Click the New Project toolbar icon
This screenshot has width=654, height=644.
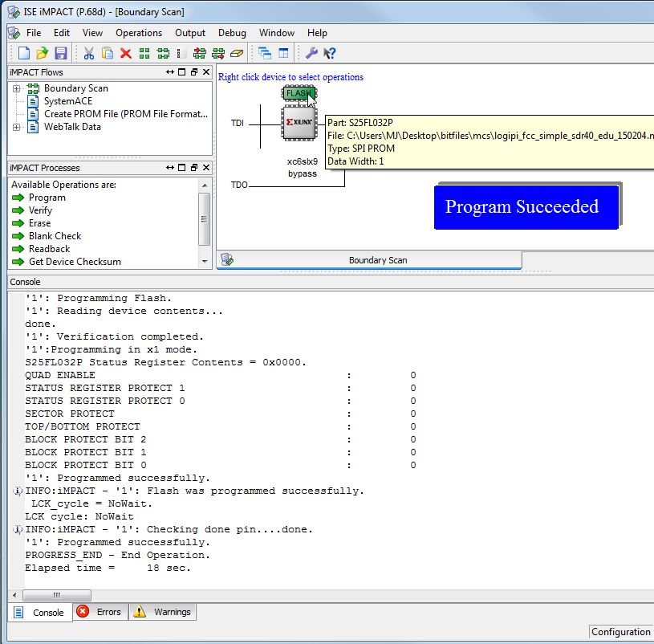(24, 53)
